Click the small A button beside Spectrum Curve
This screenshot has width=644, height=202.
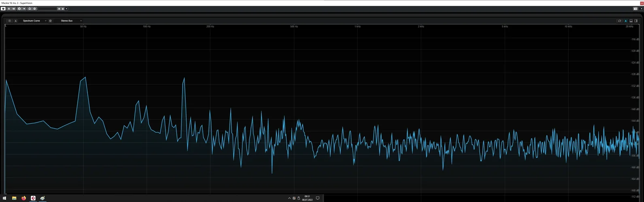[x=16, y=21]
